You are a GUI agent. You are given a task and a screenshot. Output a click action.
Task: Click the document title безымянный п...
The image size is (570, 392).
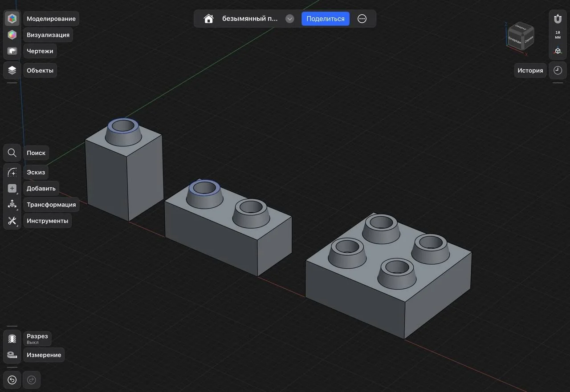click(x=250, y=19)
